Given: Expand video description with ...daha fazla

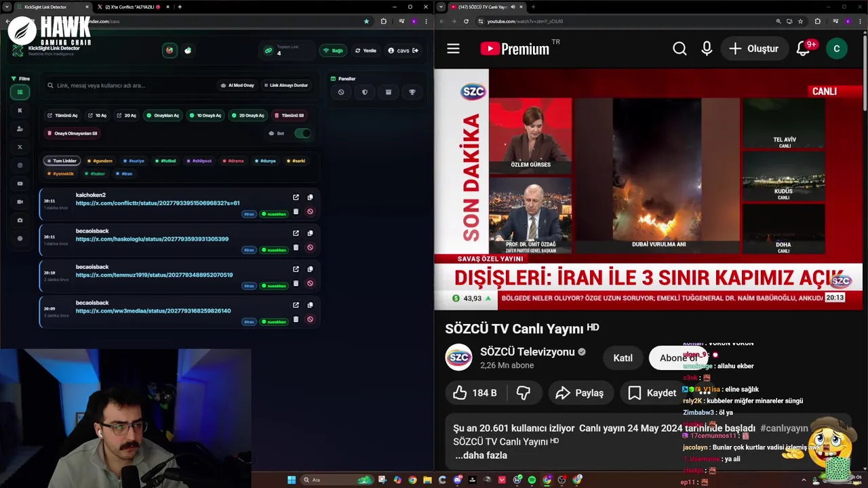Looking at the screenshot, I should point(481,455).
